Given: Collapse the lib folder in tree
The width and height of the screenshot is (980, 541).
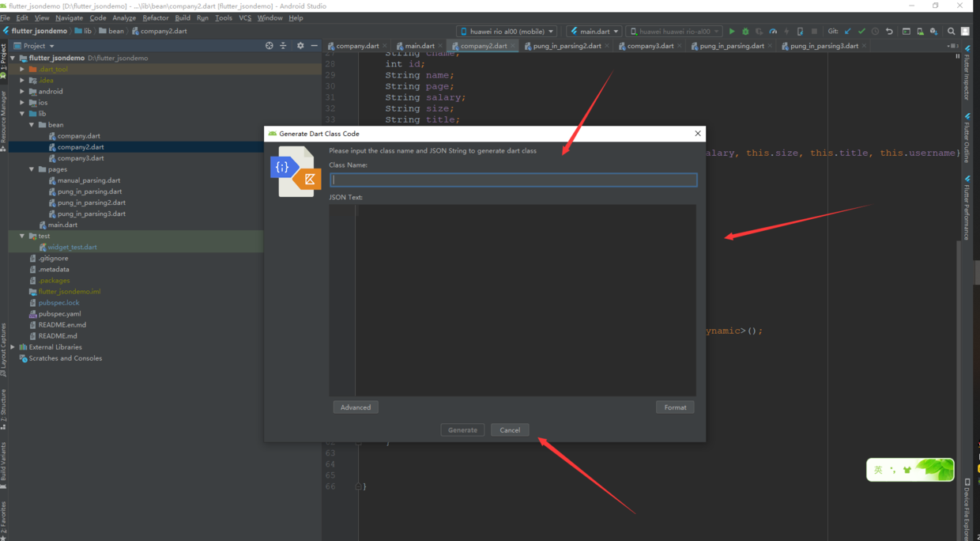Looking at the screenshot, I should (22, 113).
